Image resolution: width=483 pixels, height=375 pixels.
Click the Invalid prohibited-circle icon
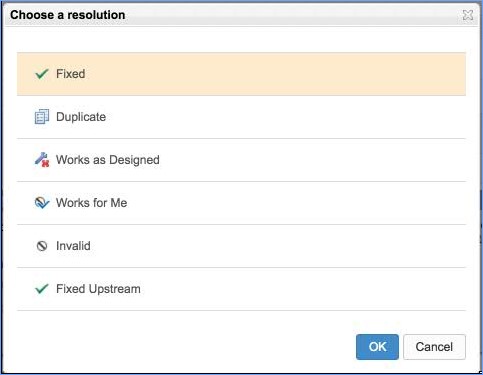(42, 246)
